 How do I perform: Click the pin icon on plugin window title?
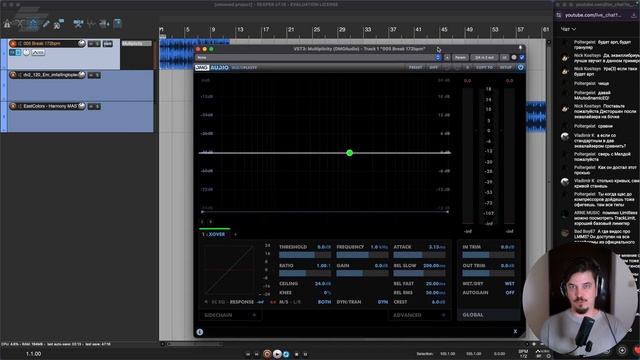[520, 48]
